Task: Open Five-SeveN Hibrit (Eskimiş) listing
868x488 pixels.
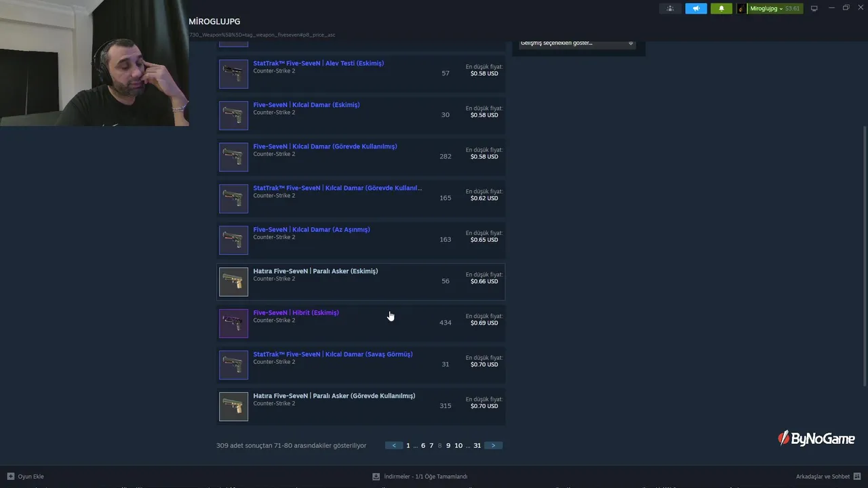Action: click(x=296, y=312)
